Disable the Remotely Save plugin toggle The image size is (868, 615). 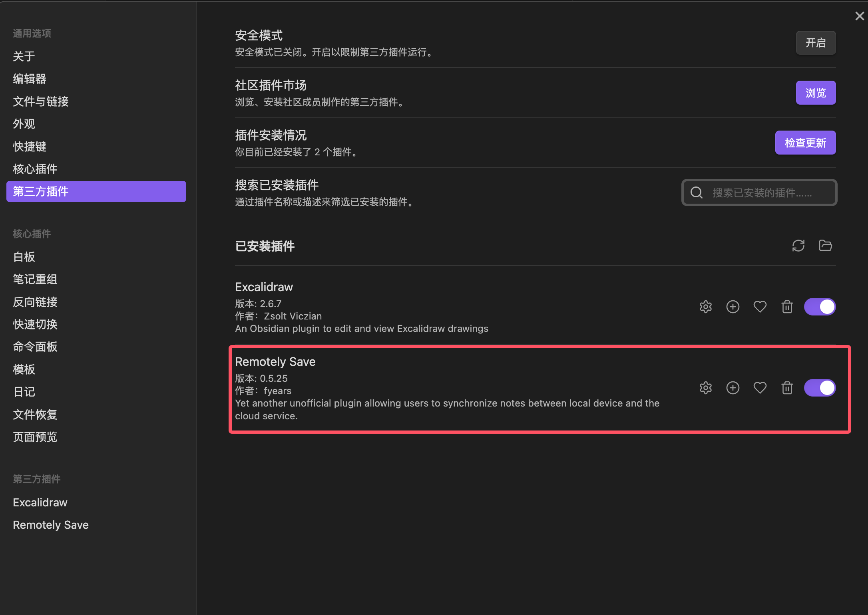(x=820, y=388)
